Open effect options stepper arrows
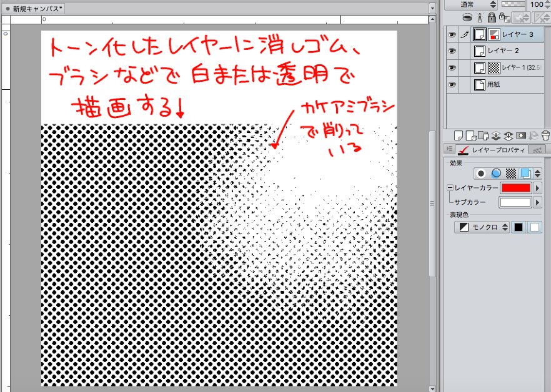Viewport: 551px width, 392px height. point(538,174)
